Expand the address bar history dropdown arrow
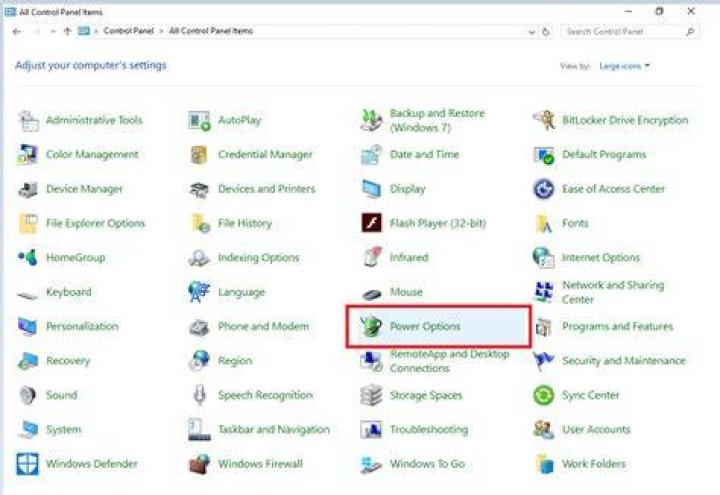 click(x=532, y=32)
